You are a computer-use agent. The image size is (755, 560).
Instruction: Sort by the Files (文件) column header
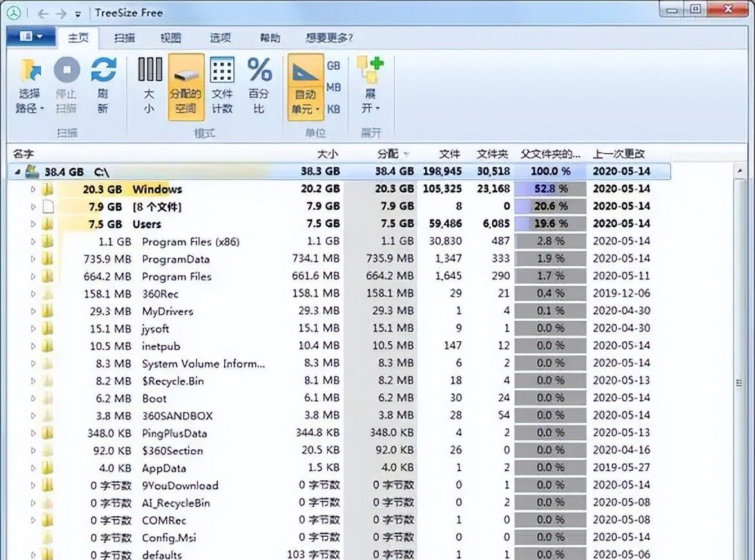click(x=449, y=154)
